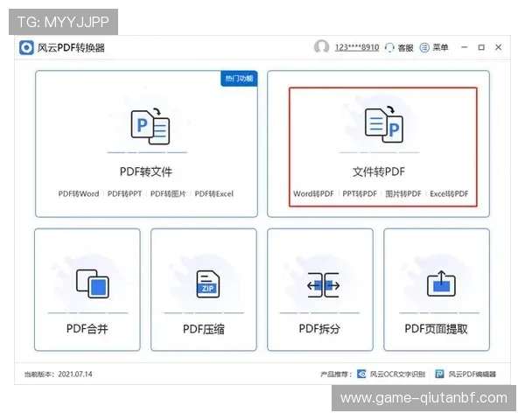Open the PDF转文件 conversion icon
525x420 pixels.
[x=150, y=126]
